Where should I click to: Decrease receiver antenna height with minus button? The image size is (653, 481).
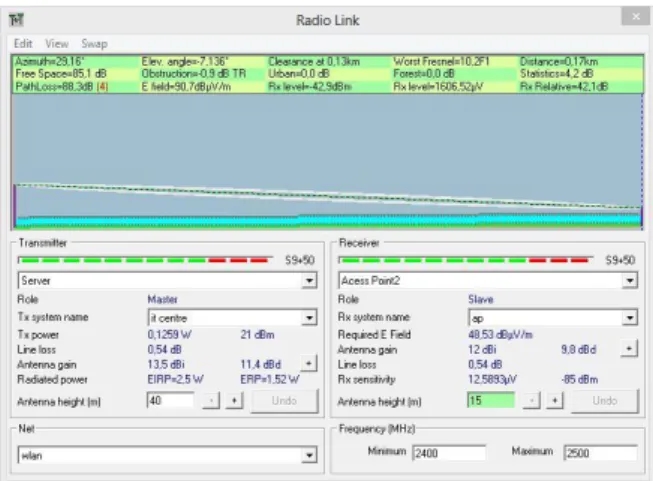(531, 401)
